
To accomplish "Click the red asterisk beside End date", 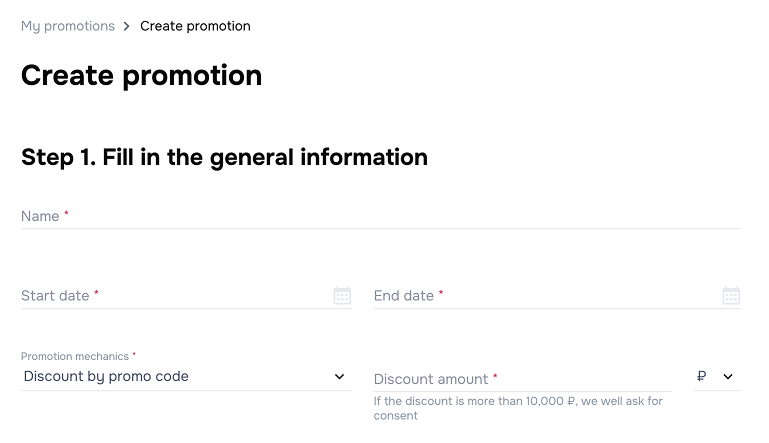I will (441, 292).
